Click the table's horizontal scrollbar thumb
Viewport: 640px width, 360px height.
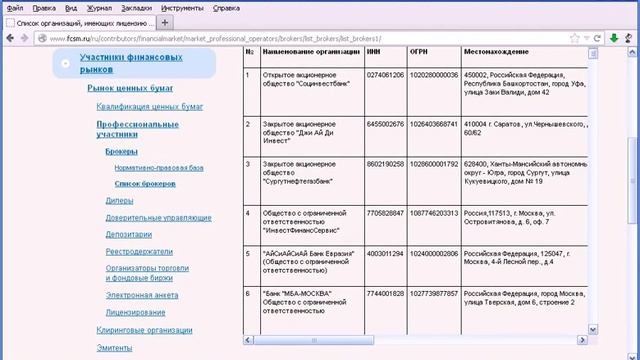(313, 340)
